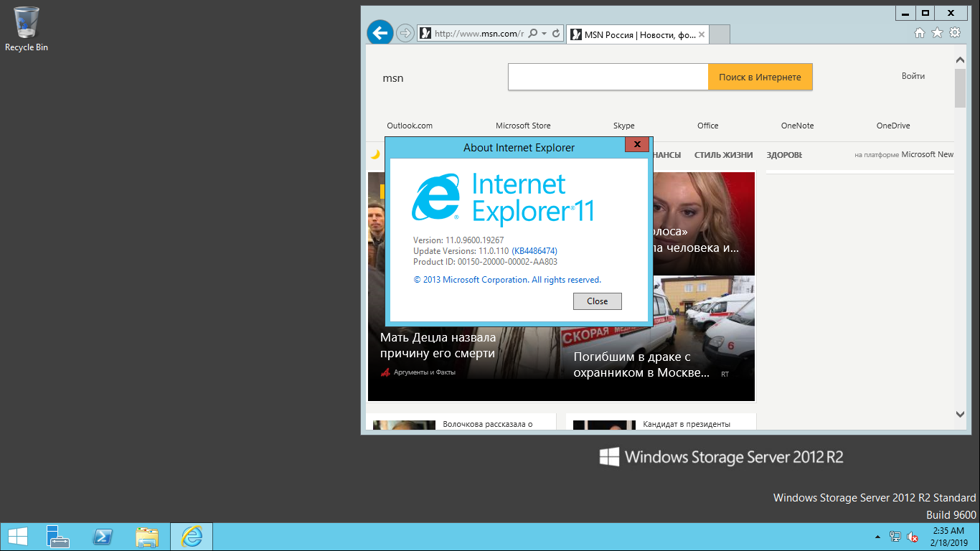
Task: Click the MSN web search input box
Action: (x=608, y=77)
